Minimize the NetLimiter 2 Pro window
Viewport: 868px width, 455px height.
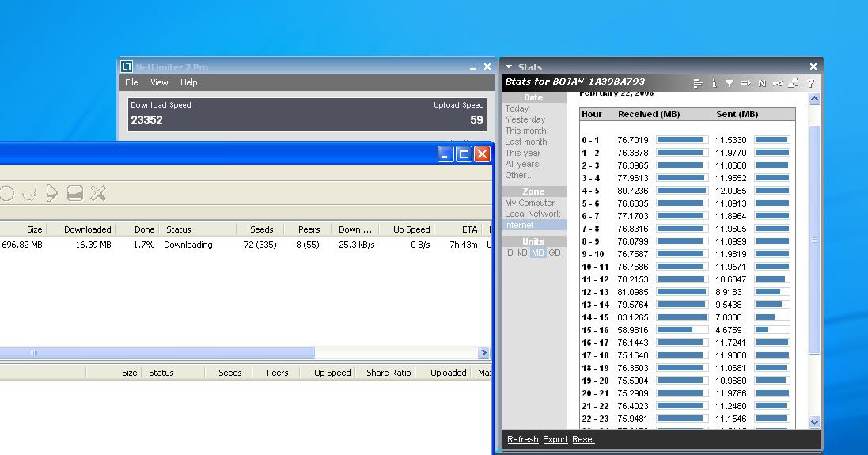472,67
